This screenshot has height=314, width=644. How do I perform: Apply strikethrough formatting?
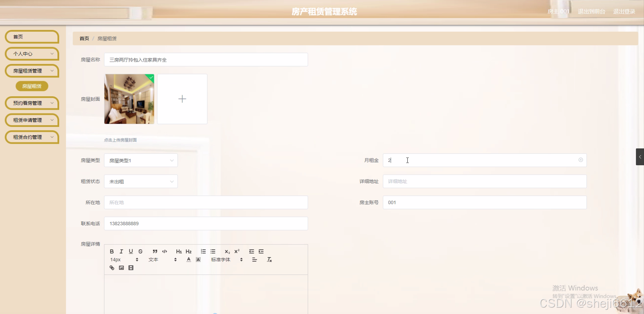(x=140, y=251)
